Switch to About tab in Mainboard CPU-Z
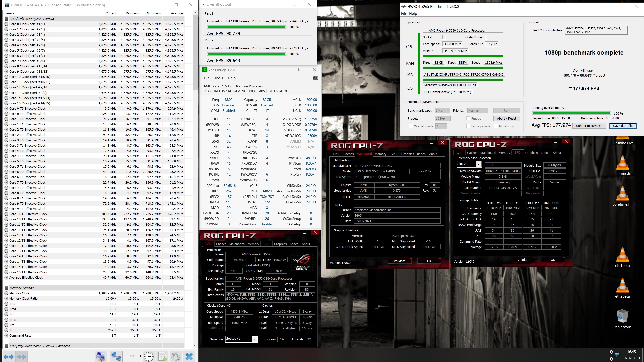This screenshot has height=362, width=644. (x=433, y=154)
